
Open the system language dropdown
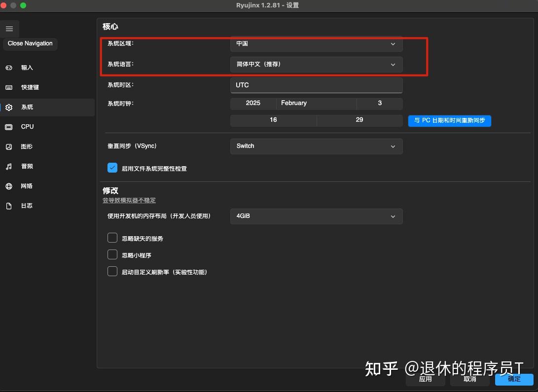coord(316,65)
